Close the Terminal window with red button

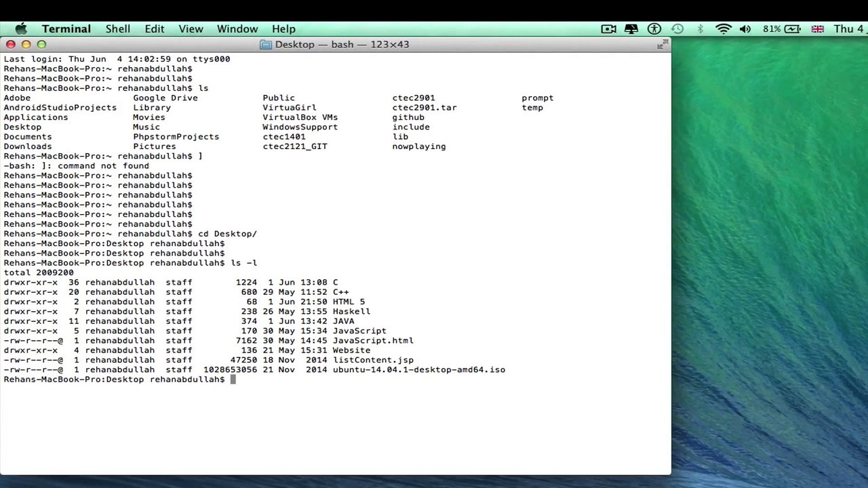[11, 45]
